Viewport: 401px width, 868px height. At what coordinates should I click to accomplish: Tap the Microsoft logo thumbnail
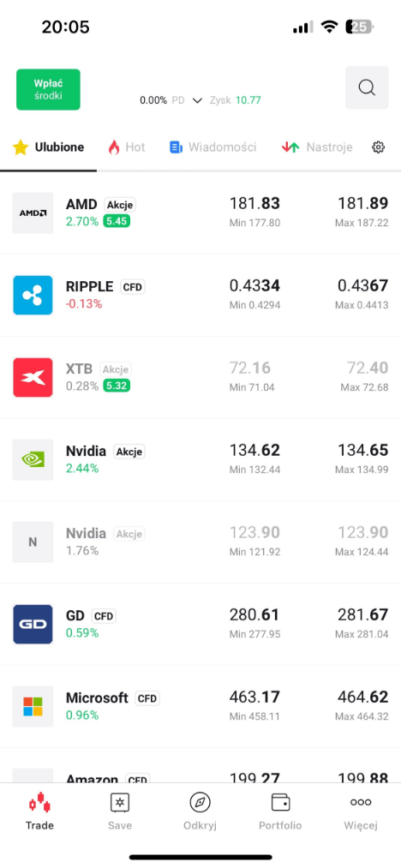(33, 706)
